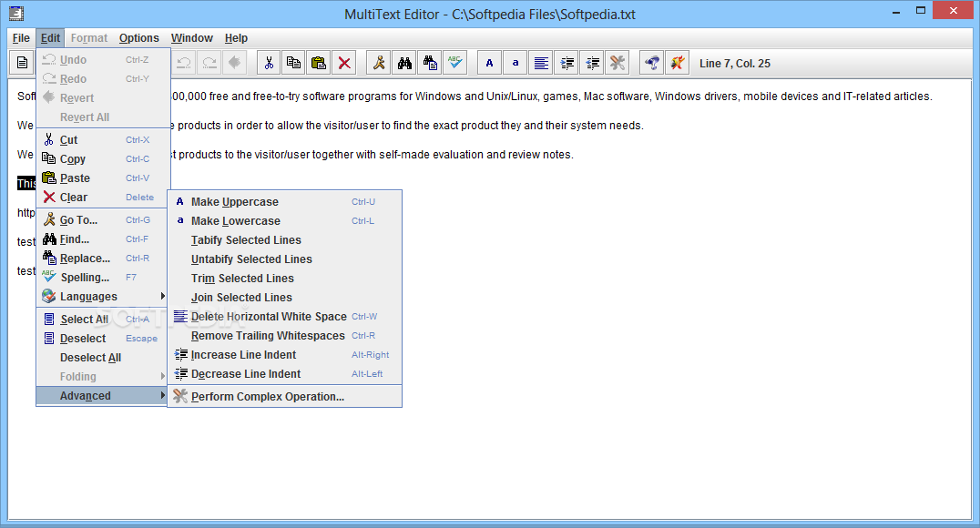Choose Select All menu entry
This screenshot has width=980, height=528.
click(103, 320)
